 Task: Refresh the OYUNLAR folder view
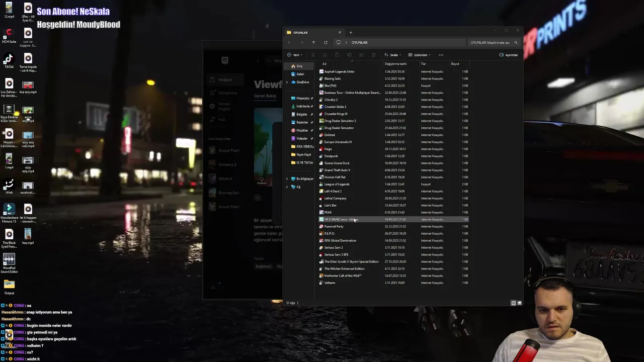326,42
